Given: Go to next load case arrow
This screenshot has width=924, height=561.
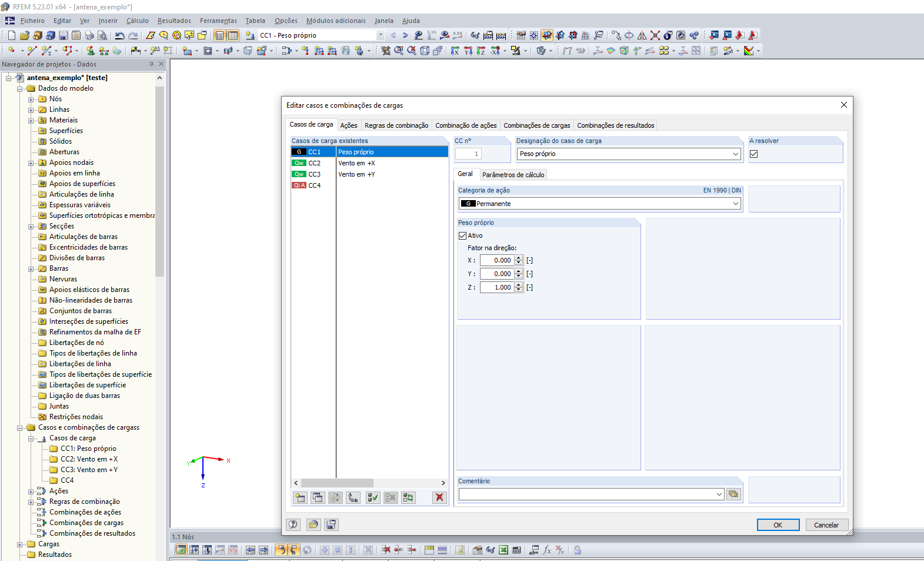Looking at the screenshot, I should [405, 35].
